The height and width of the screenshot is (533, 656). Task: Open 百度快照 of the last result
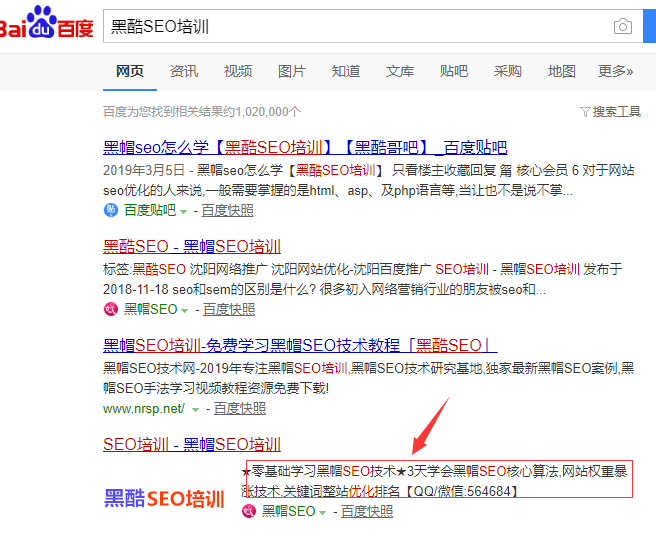click(367, 511)
